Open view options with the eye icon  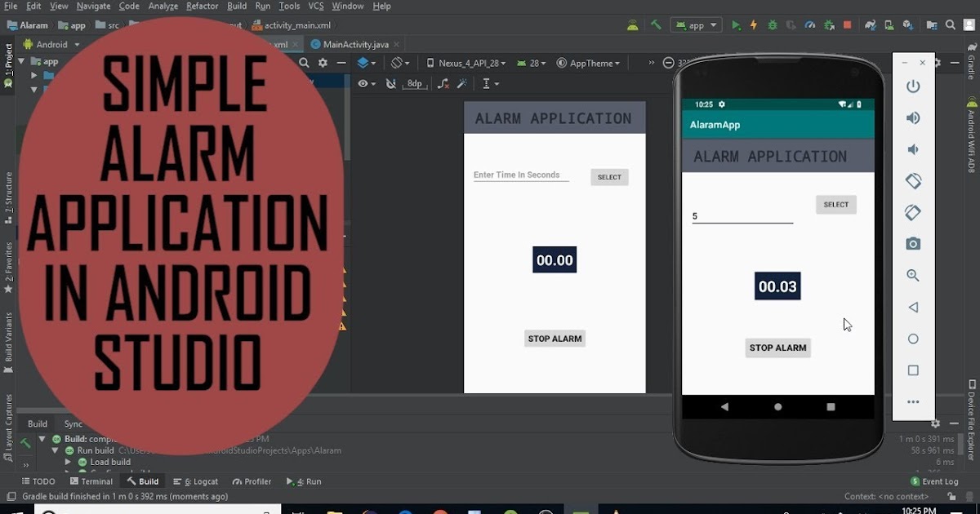(363, 82)
